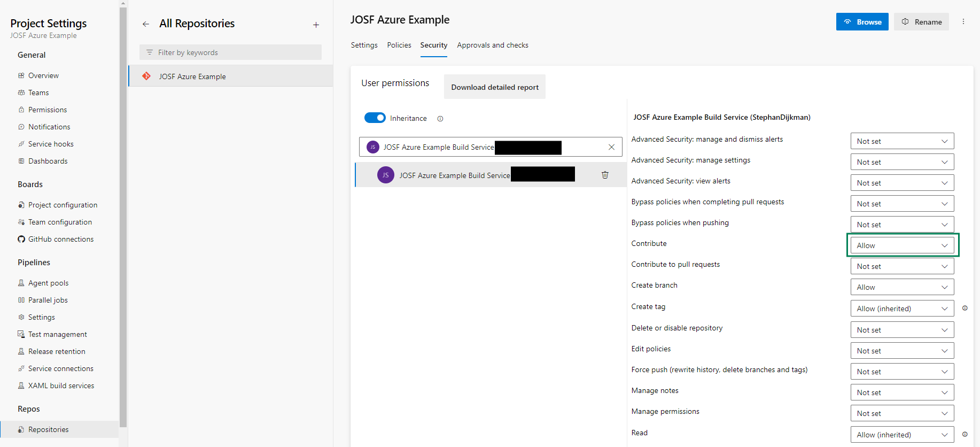Screen dimensions: 980x447
Task: Click the GitHub connections icon in sidebar
Action: [x=21, y=239]
